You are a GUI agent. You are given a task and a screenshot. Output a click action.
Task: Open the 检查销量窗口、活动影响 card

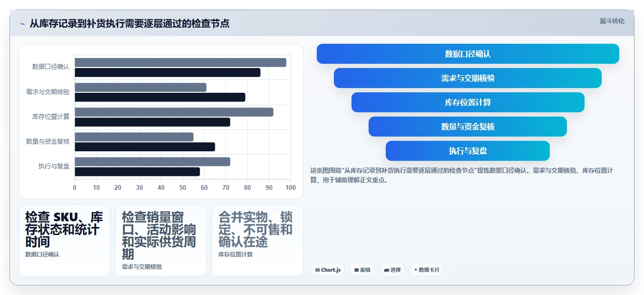tap(161, 240)
